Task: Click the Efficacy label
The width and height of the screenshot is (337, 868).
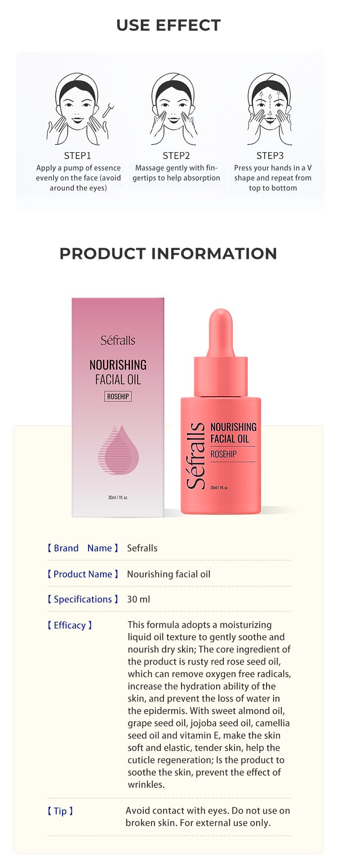Action: click(x=70, y=625)
